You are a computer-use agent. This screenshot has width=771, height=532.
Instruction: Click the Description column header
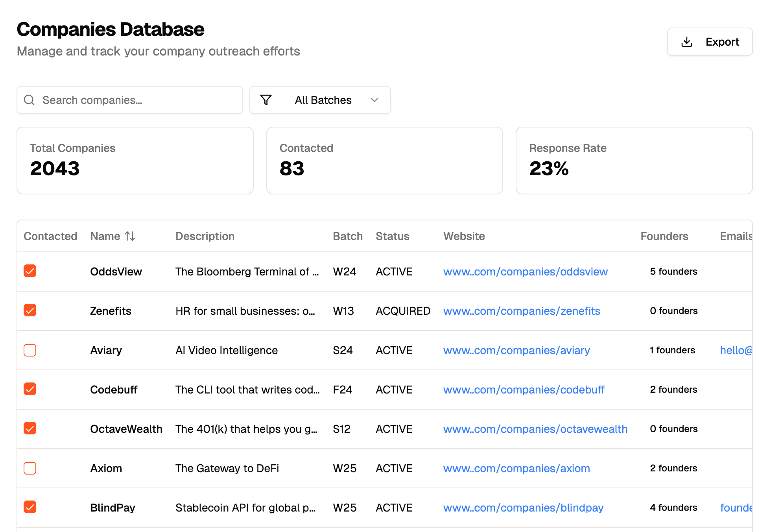pyautogui.click(x=205, y=236)
